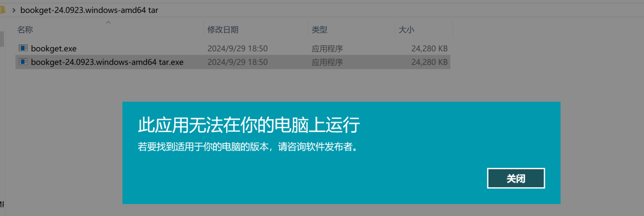Expand the breadcrumb chevron before the folder name
Image resolution: width=644 pixels, height=216 pixels.
(14, 10)
